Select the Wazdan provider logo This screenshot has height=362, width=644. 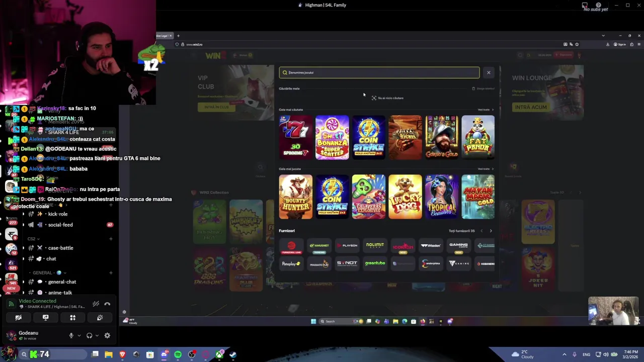(431, 246)
